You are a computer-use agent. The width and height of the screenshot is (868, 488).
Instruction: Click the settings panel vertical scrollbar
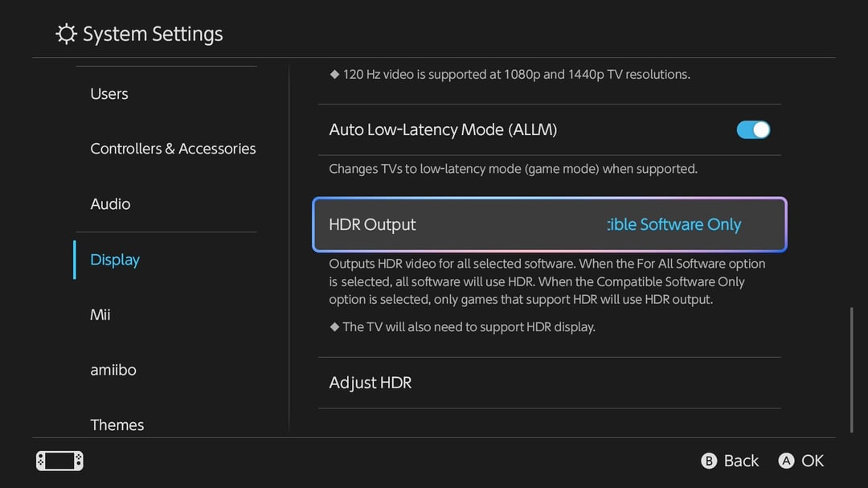851,370
